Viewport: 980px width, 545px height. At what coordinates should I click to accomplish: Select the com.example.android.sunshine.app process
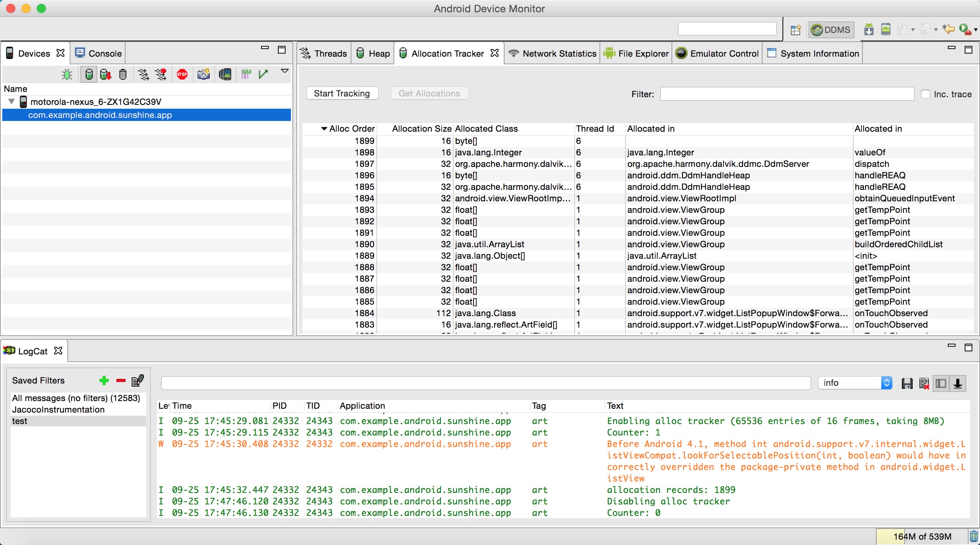click(x=146, y=115)
